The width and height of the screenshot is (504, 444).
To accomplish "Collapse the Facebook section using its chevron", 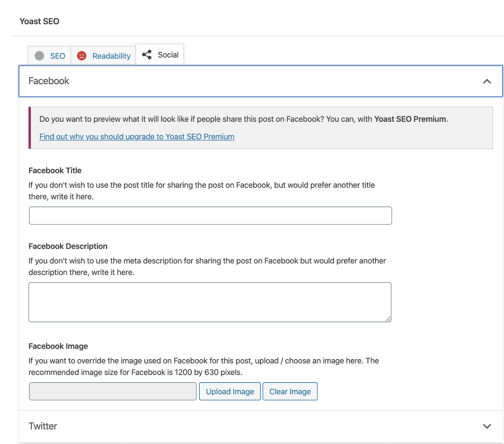I will point(487,81).
